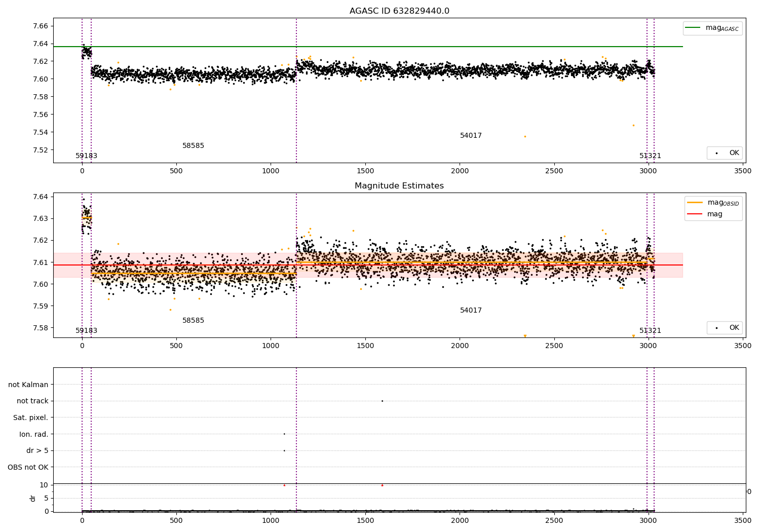Click the orange outlier near 7.547 in top plot
This screenshot has width=760, height=532.
tap(633, 125)
